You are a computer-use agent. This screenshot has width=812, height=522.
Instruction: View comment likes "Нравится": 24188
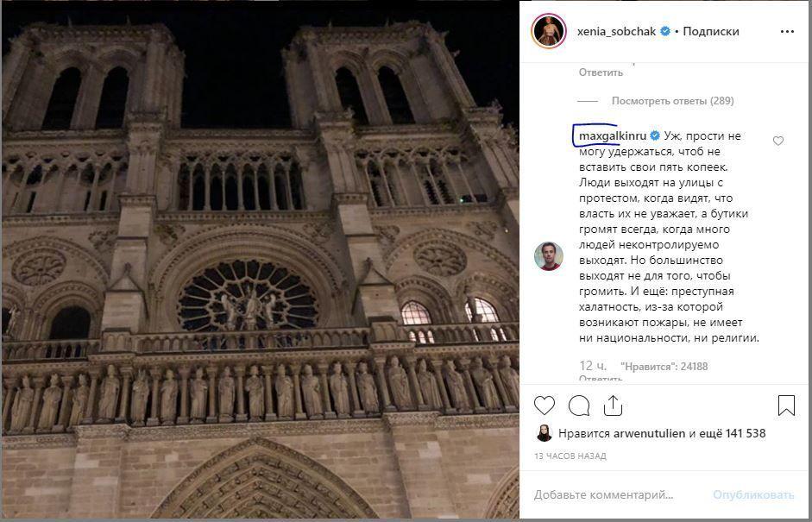tap(664, 367)
